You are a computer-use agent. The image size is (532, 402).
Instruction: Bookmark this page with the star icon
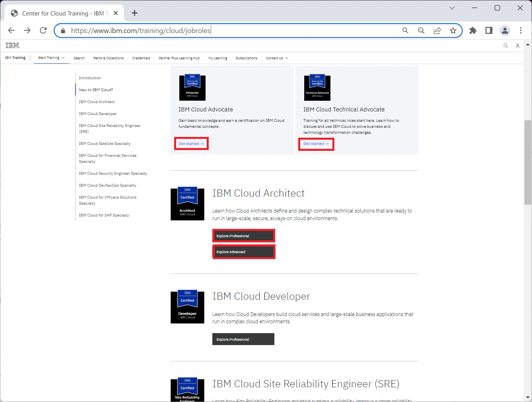point(453,31)
